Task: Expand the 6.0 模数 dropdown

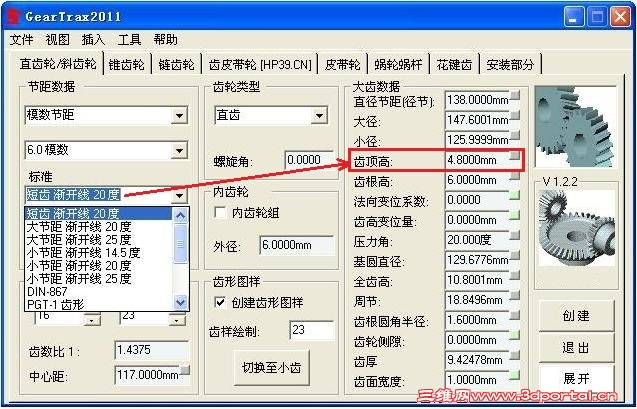Action: pos(179,151)
